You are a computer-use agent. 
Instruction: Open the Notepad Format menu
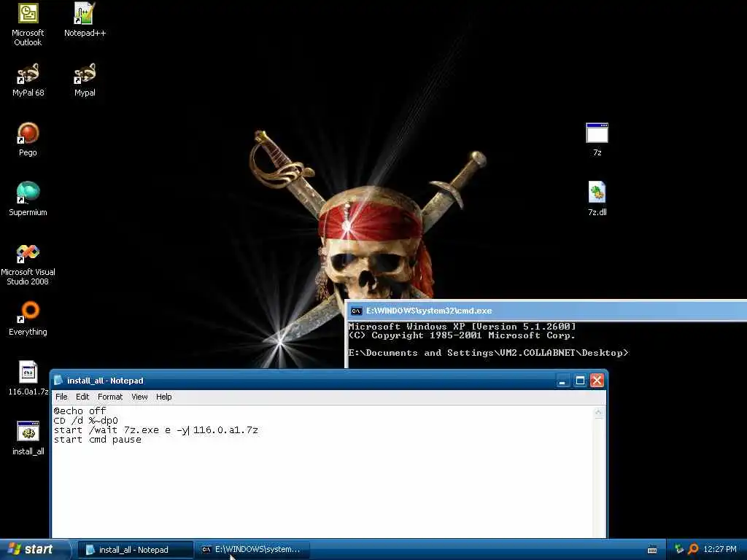[x=110, y=397]
